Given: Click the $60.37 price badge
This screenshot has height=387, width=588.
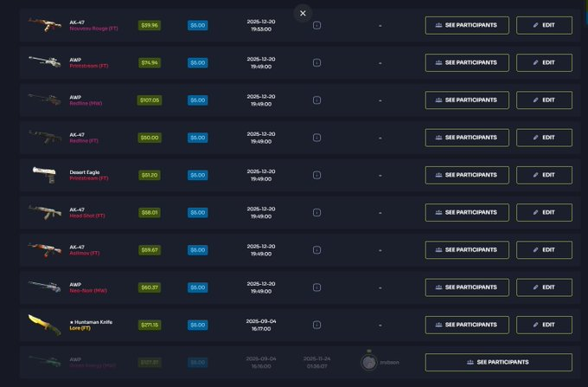Looking at the screenshot, I should tap(150, 287).
